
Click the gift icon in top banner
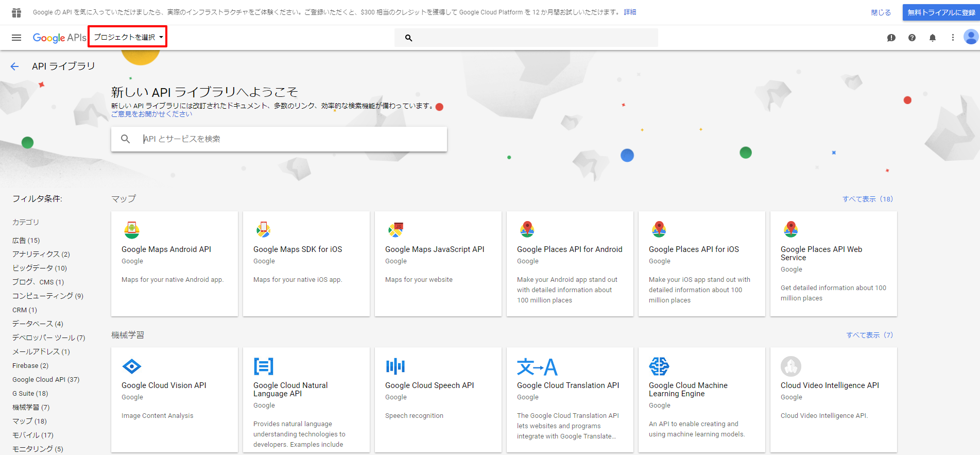pyautogui.click(x=16, y=12)
